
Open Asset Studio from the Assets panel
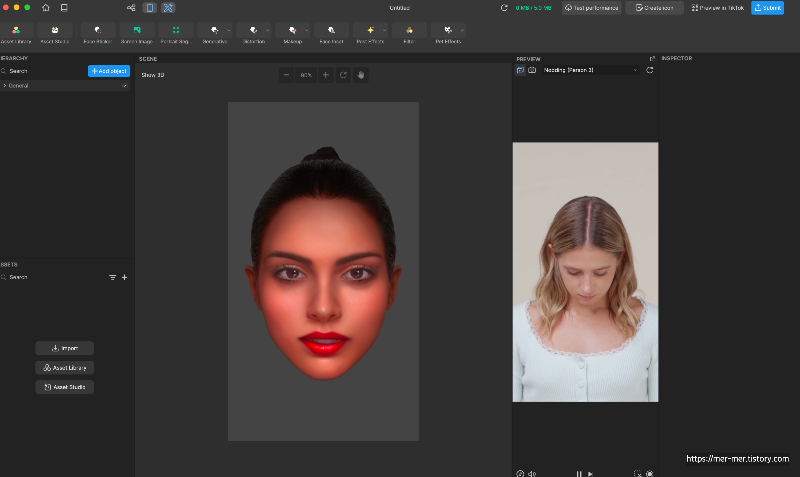[65, 387]
